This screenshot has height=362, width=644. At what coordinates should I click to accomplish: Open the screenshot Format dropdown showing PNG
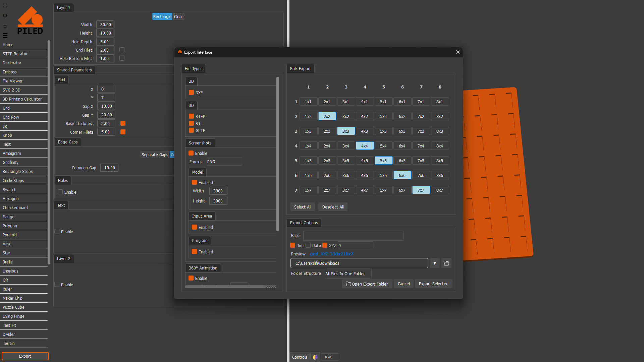pos(224,162)
